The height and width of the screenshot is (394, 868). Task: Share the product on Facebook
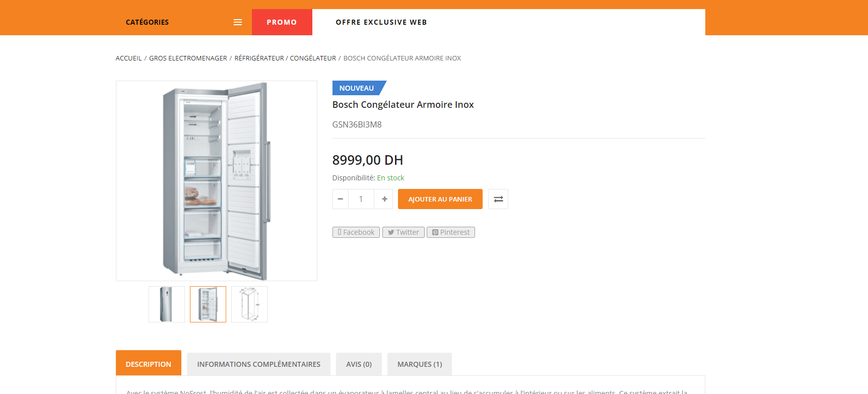[x=356, y=232]
